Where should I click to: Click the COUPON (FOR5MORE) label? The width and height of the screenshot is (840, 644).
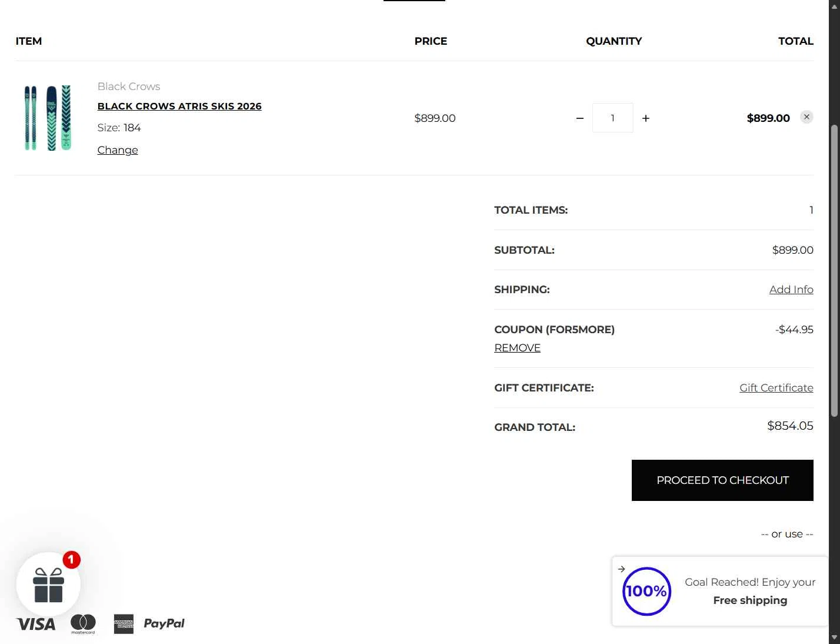pos(555,330)
